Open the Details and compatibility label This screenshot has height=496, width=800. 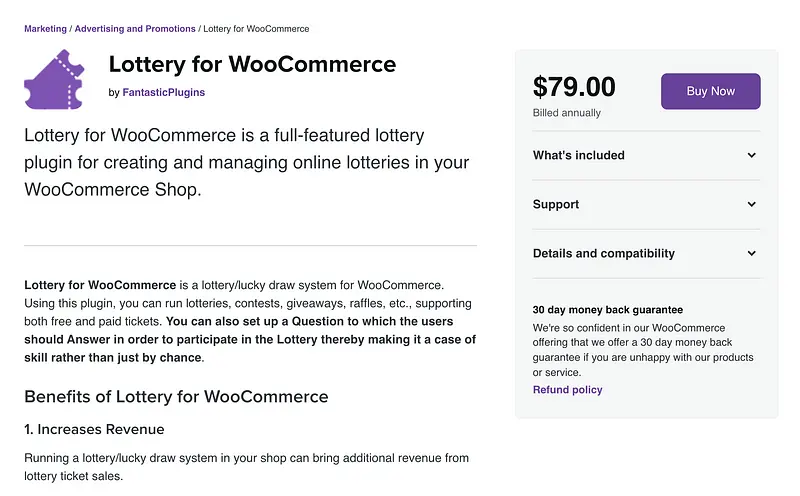click(603, 254)
